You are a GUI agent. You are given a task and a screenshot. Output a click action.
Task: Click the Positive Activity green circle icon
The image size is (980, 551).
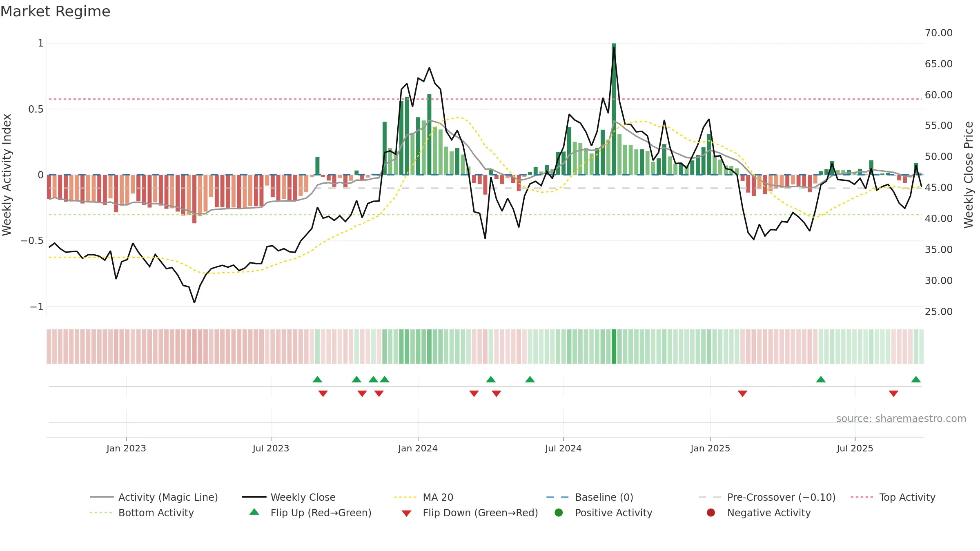click(x=559, y=513)
